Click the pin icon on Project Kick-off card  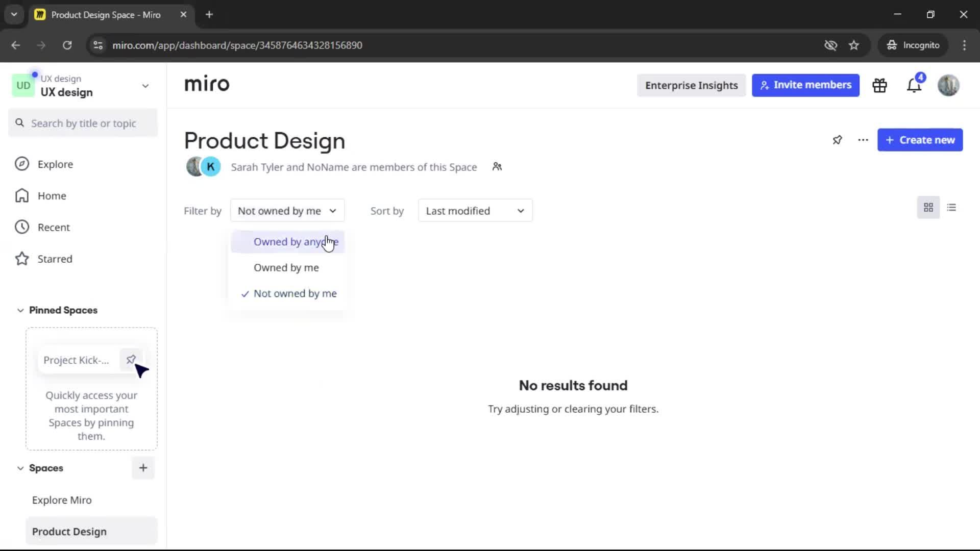pos(131,360)
